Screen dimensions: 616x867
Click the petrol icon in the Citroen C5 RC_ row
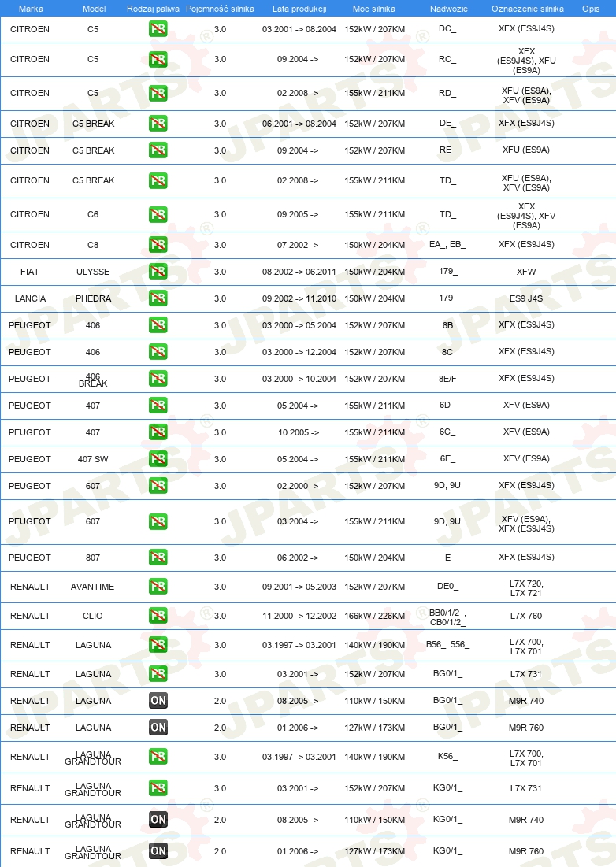[158, 59]
